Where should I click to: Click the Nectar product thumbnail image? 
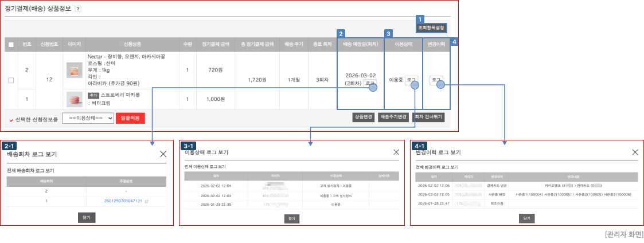coord(75,70)
